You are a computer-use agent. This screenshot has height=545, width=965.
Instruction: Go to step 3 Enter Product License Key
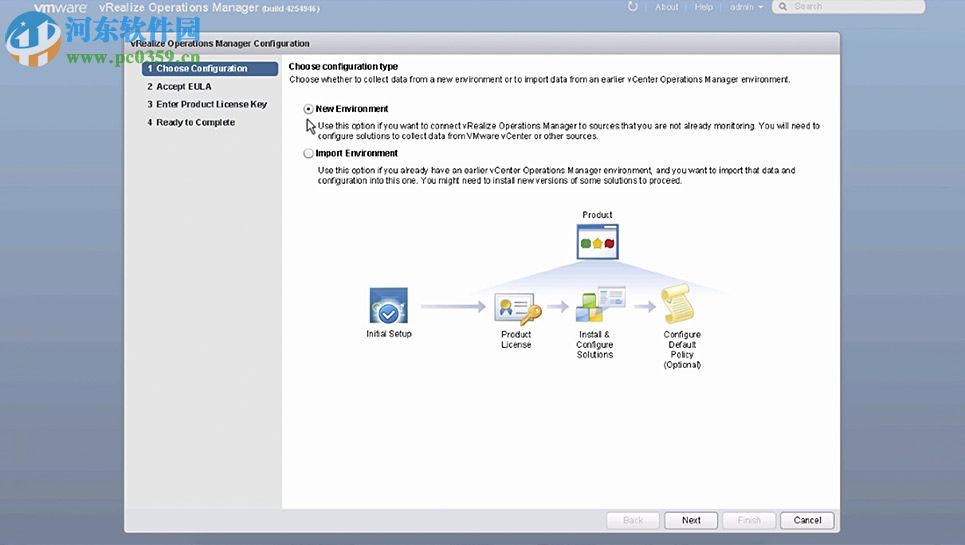click(207, 105)
